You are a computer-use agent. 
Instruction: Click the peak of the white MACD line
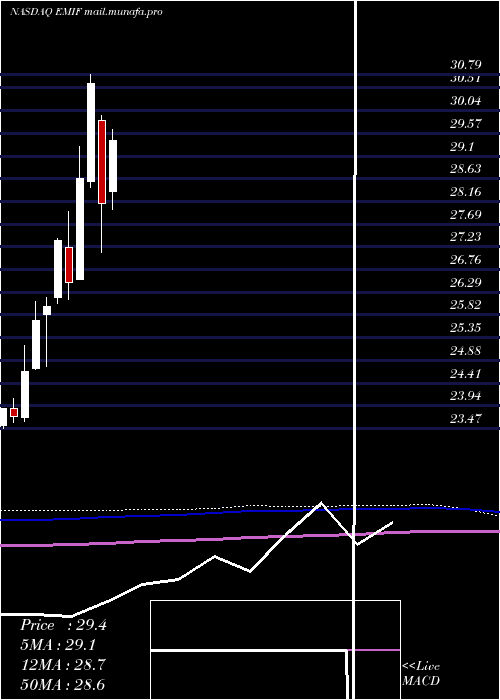tap(321, 503)
